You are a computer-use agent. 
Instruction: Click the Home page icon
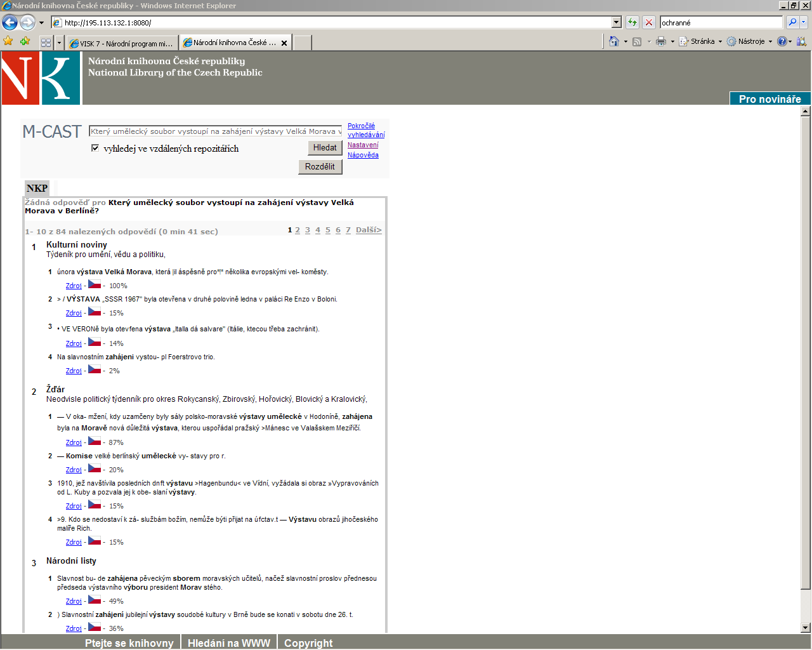tap(613, 41)
